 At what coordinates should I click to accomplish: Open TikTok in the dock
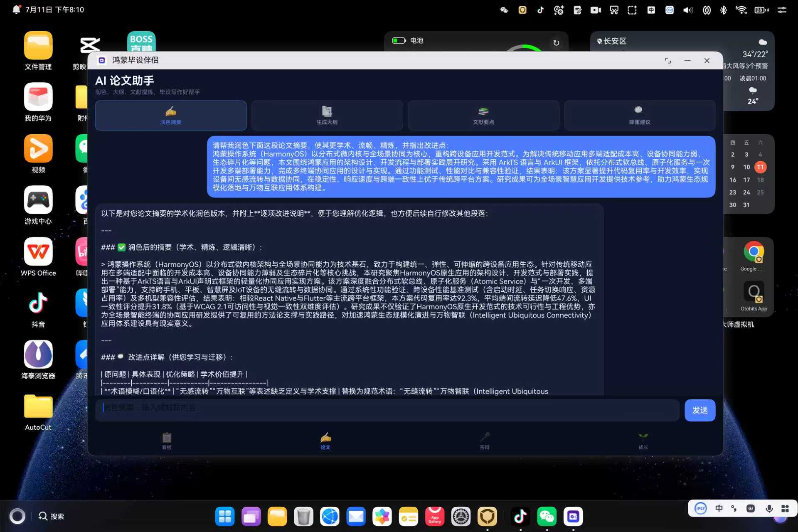(520, 517)
